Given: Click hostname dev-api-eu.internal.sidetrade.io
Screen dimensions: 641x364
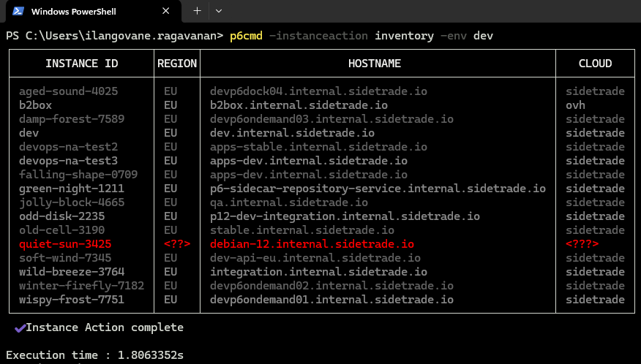Looking at the screenshot, I should [x=315, y=258].
